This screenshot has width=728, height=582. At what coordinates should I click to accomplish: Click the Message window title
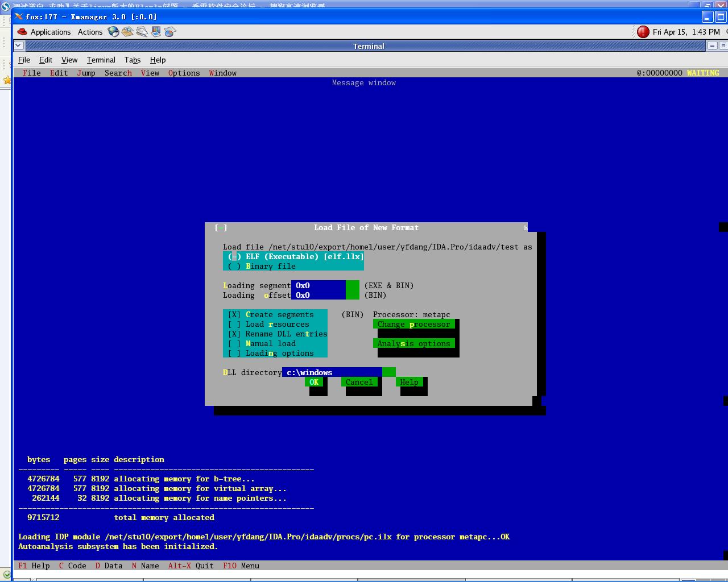tap(364, 82)
